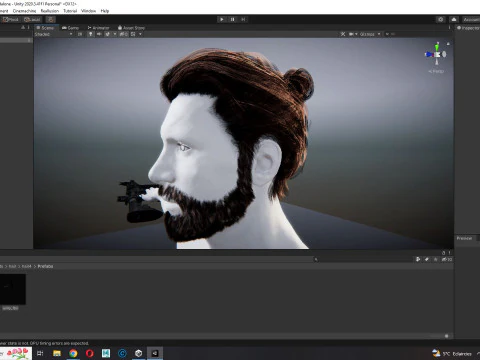Open the grid options dropdown arrow
Screen dimensions: 480x360
(140, 34)
